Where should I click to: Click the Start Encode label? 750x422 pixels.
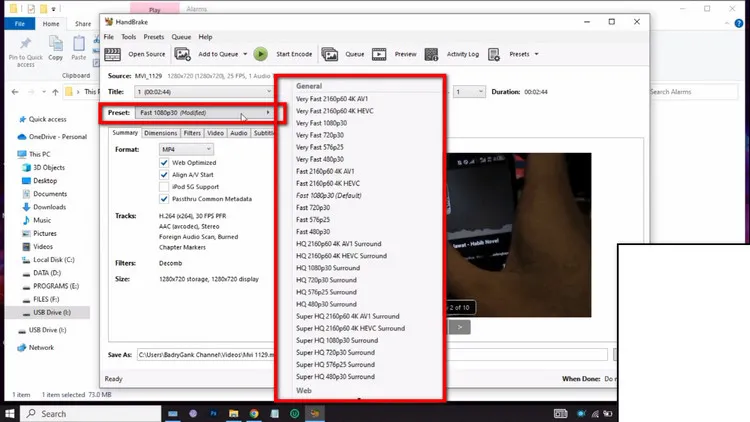click(294, 54)
